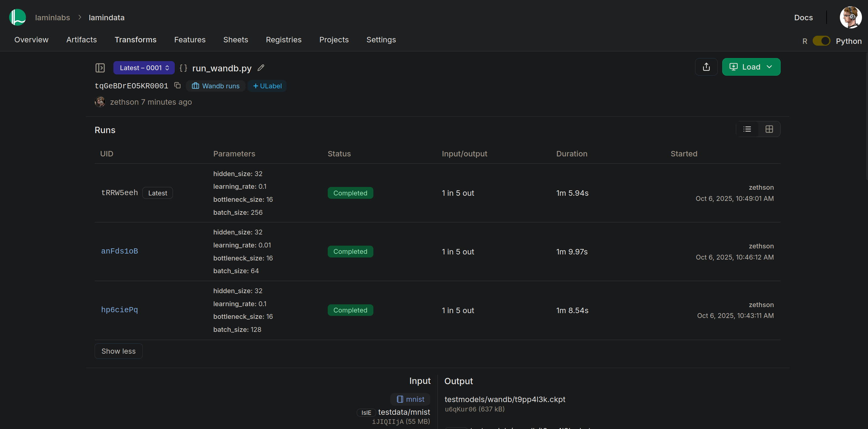Open the Docs link
868x429 pixels.
pyautogui.click(x=803, y=18)
